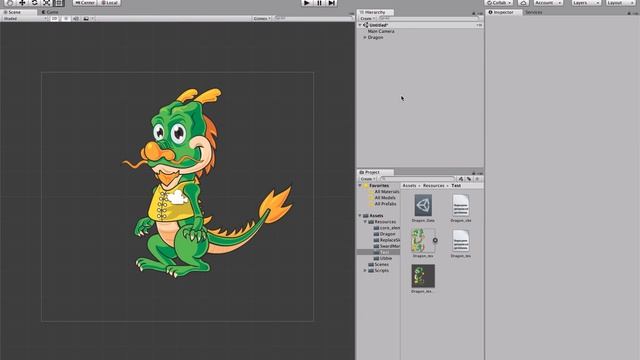Select the Hand tool in toolbar

9,2
